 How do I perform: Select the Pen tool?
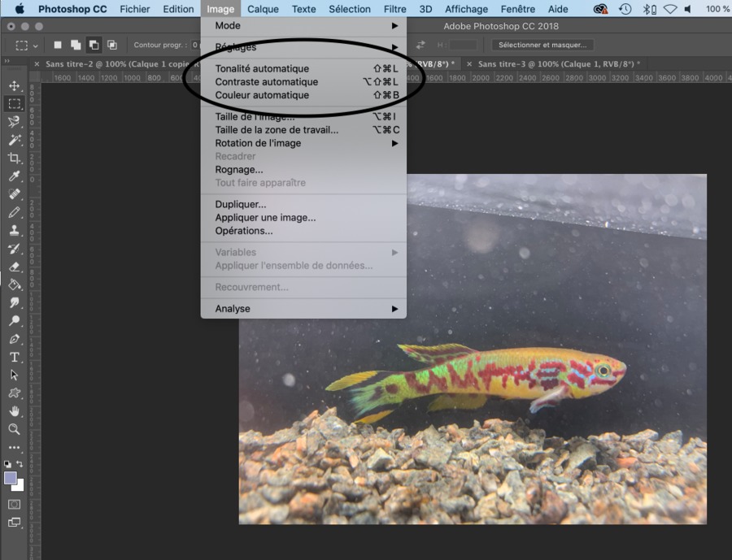(14, 339)
